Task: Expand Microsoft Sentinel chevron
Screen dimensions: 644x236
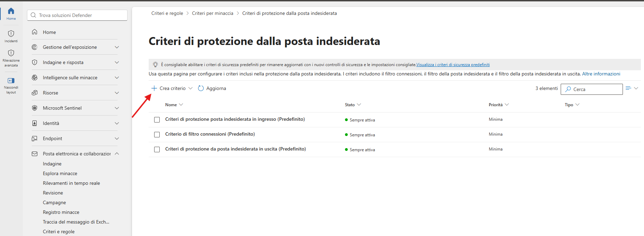Action: (x=117, y=108)
